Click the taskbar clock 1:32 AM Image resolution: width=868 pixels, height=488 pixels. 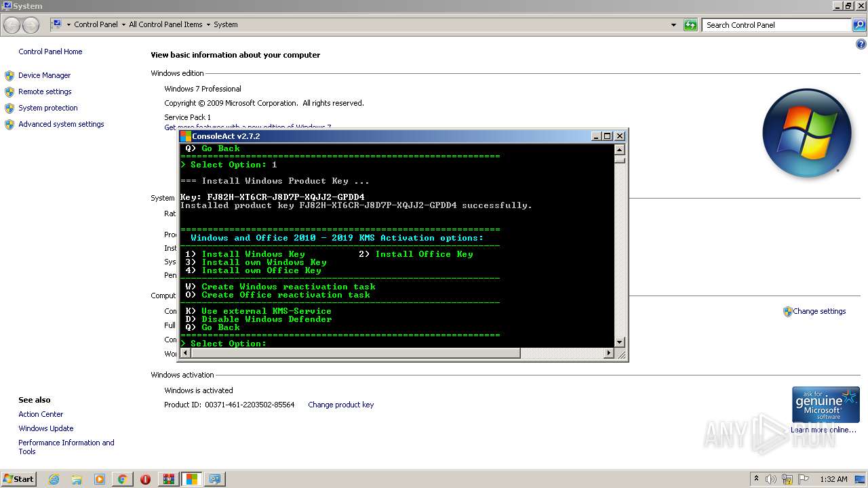(833, 479)
